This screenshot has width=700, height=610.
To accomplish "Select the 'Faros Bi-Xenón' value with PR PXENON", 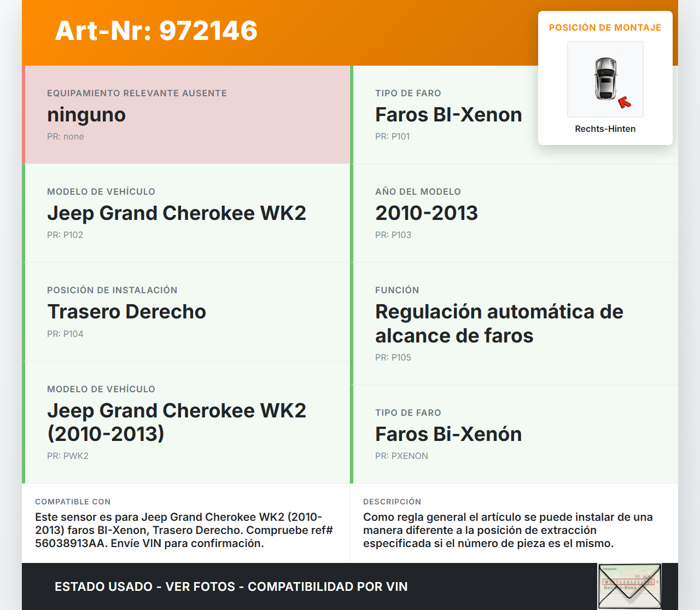I will pos(448,434).
